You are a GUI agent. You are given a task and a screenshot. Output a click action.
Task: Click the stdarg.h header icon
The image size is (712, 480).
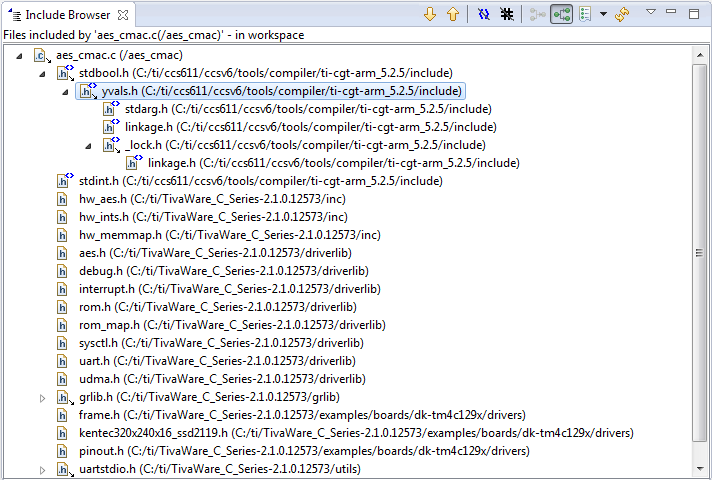pos(111,109)
